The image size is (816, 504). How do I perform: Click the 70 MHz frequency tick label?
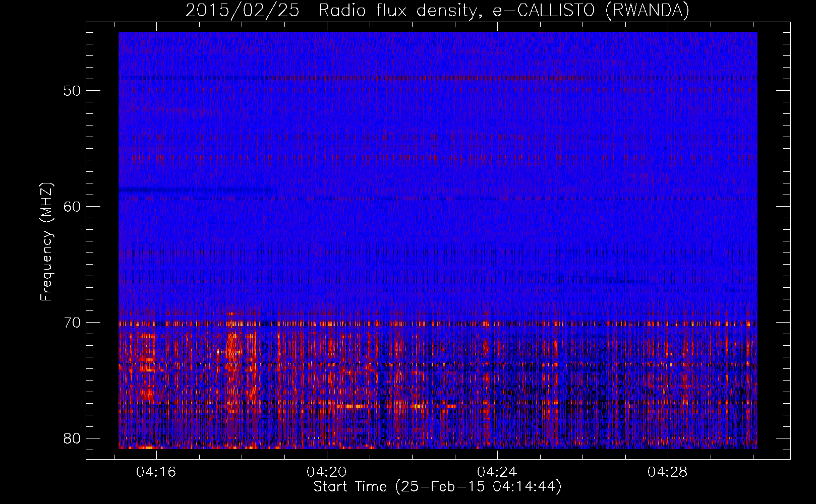tap(73, 323)
